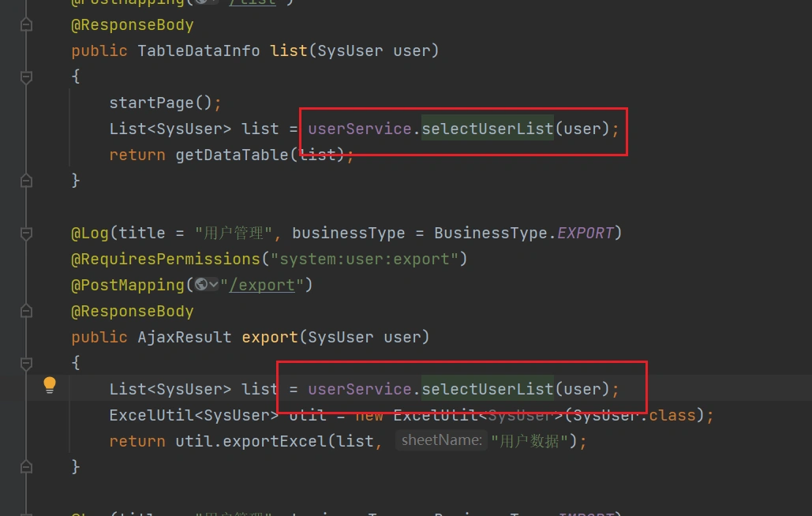Open the chevron dropdown beside the /export globe
Viewport: 812px width, 516px height.
pyautogui.click(x=213, y=285)
